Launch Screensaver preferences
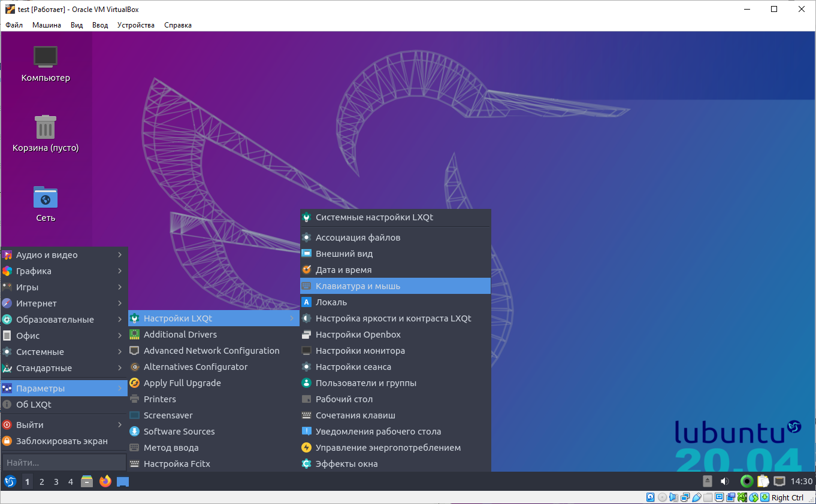 pyautogui.click(x=214, y=415)
